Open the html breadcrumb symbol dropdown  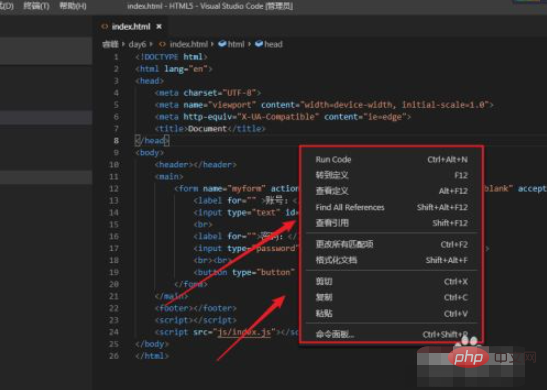[236, 44]
